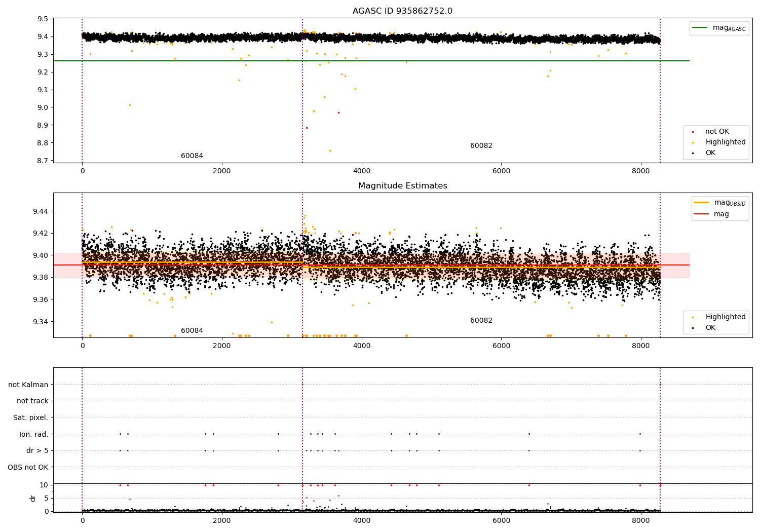Click the 60082 label in middle plot

(481, 321)
